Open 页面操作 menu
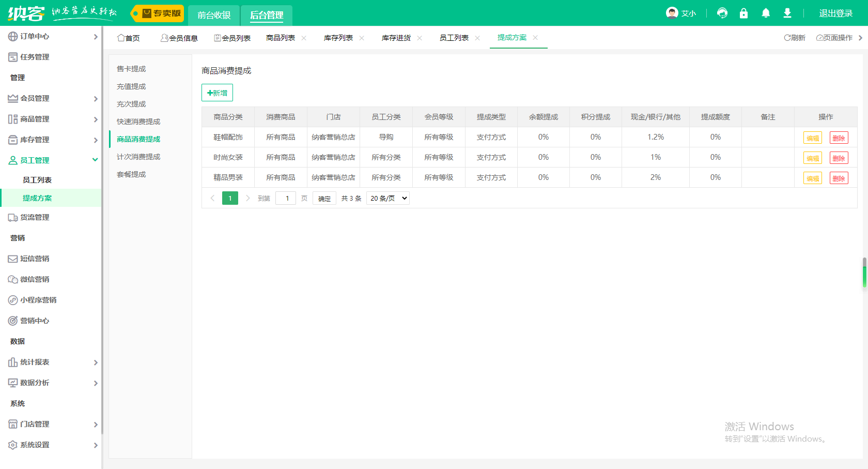 tap(834, 38)
